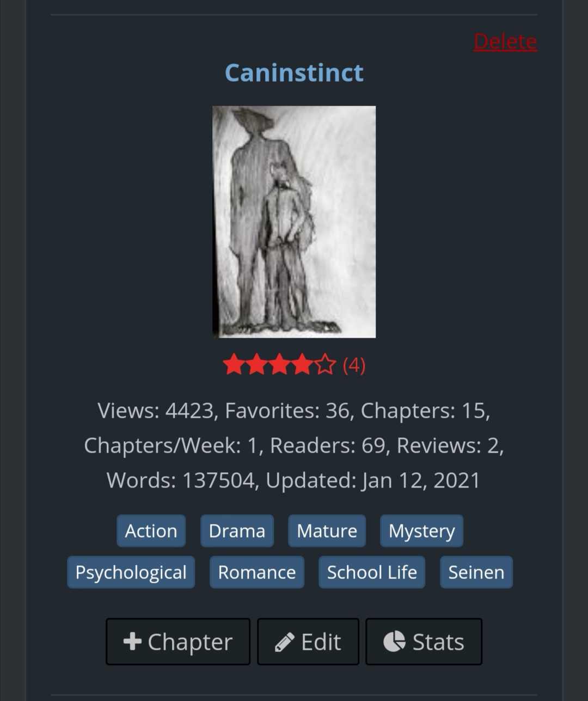Open the Caninstinct cover image
588x701 pixels.
[294, 222]
